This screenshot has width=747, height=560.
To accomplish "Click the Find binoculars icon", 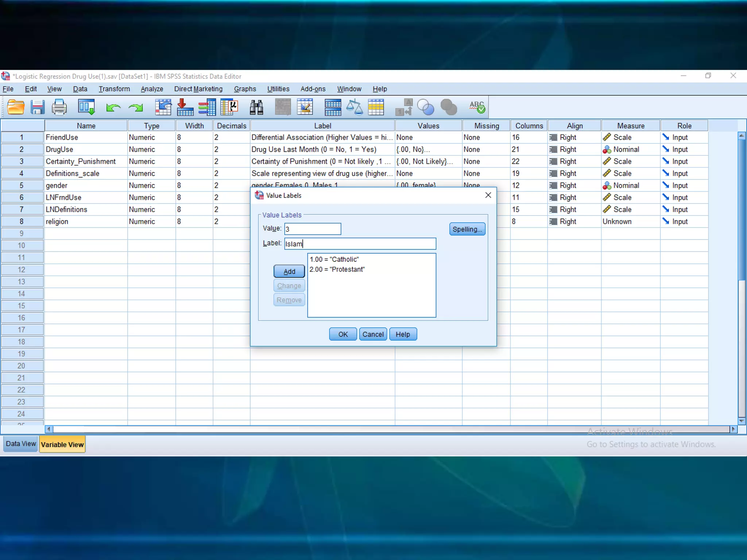I will tap(256, 107).
